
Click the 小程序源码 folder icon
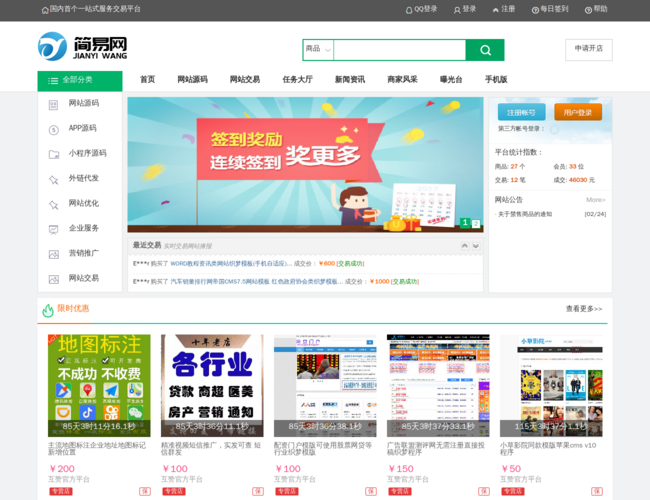point(53,155)
